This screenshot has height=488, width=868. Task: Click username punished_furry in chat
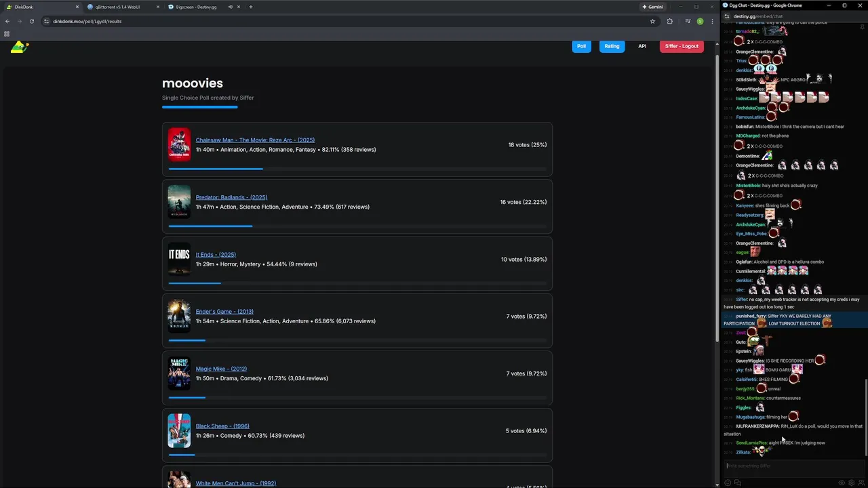pyautogui.click(x=751, y=316)
